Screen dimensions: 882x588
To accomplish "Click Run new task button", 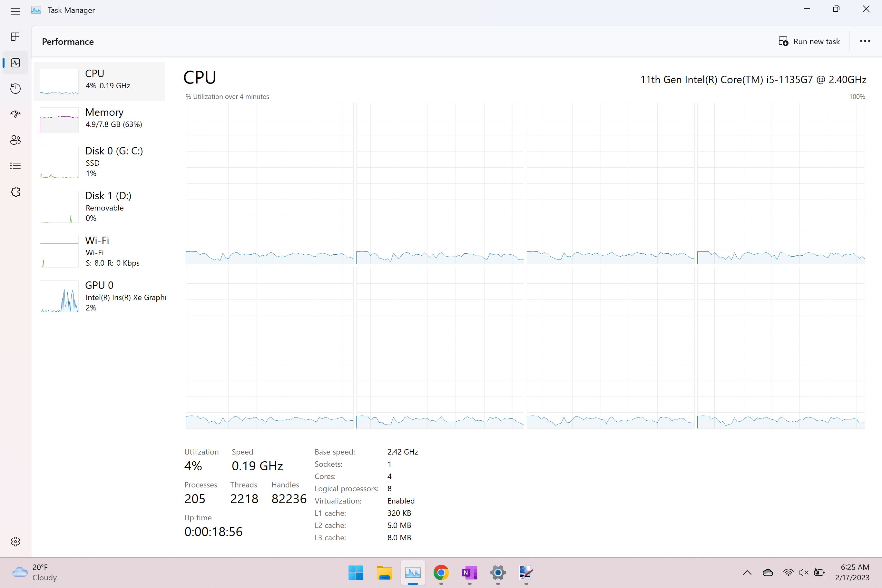I will (809, 41).
